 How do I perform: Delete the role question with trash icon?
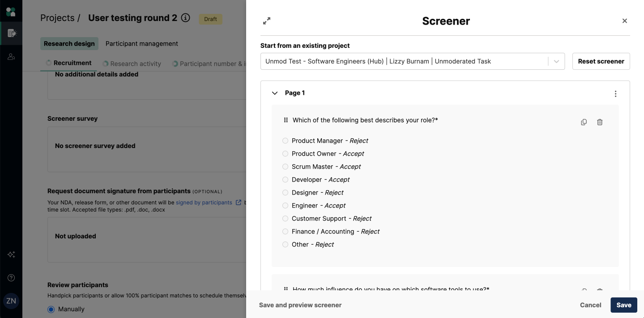(600, 122)
